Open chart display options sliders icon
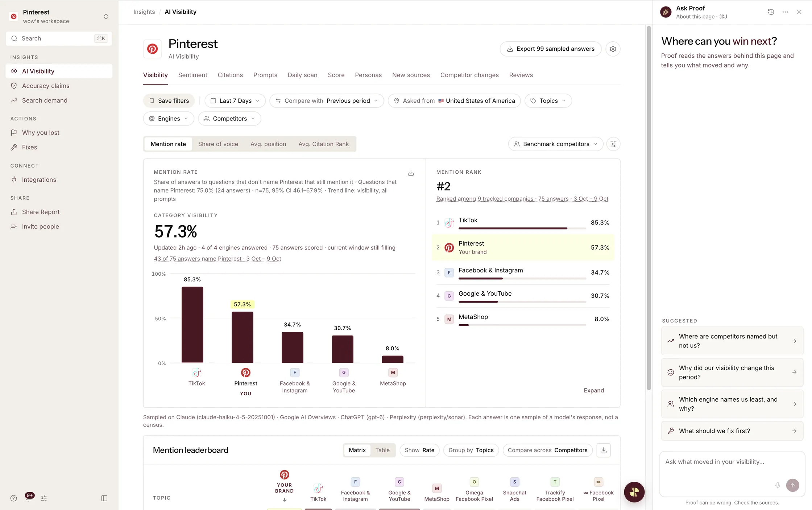Screen dimensions: 812x510 click(613, 144)
